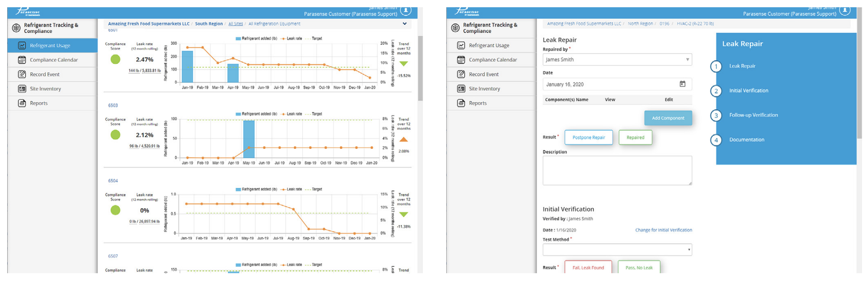Click the Reports icon in right panel sidebar
This screenshot has height=283, width=868.
click(461, 103)
